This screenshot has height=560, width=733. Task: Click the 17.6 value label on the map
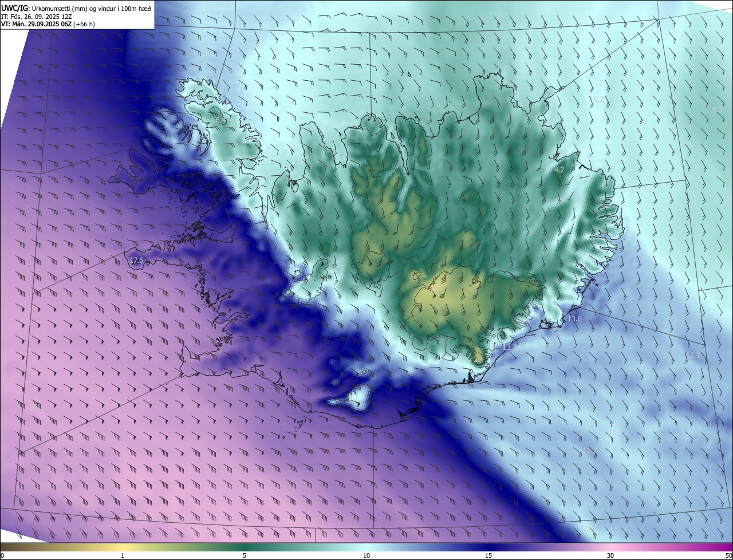[136, 261]
